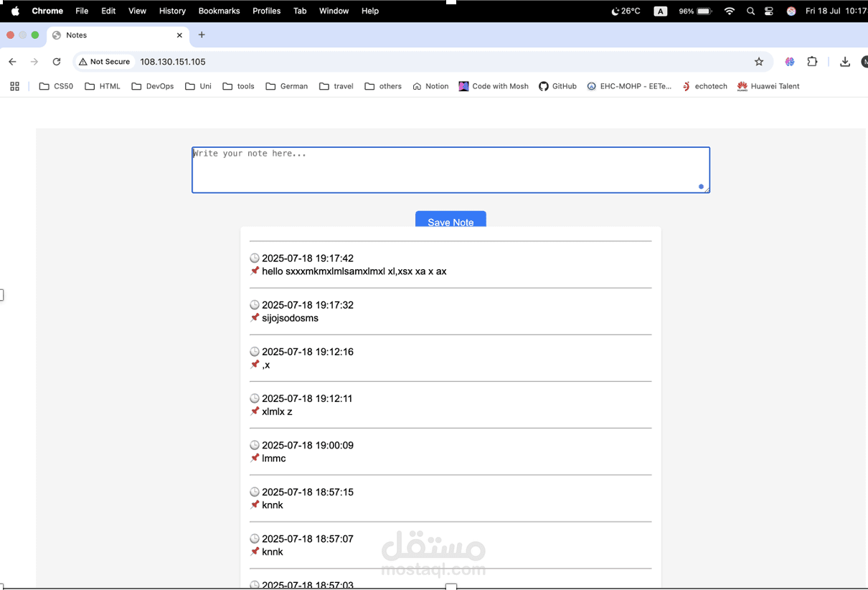Click the Wi-Fi status icon
The width and height of the screenshot is (868, 590).
coord(730,11)
